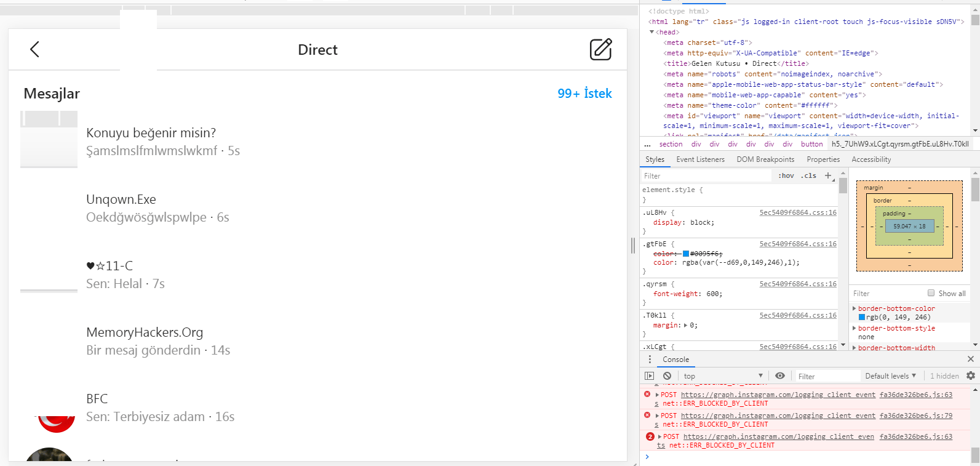Image resolution: width=980 pixels, height=466 pixels.
Task: Add a new style rule with plus icon
Action: click(828, 176)
